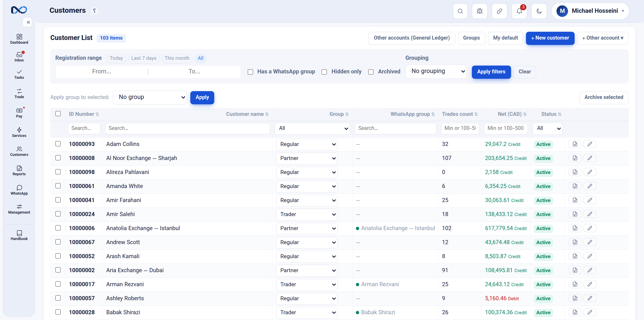
Task: Open Management in sidebar
Action: [19, 209]
